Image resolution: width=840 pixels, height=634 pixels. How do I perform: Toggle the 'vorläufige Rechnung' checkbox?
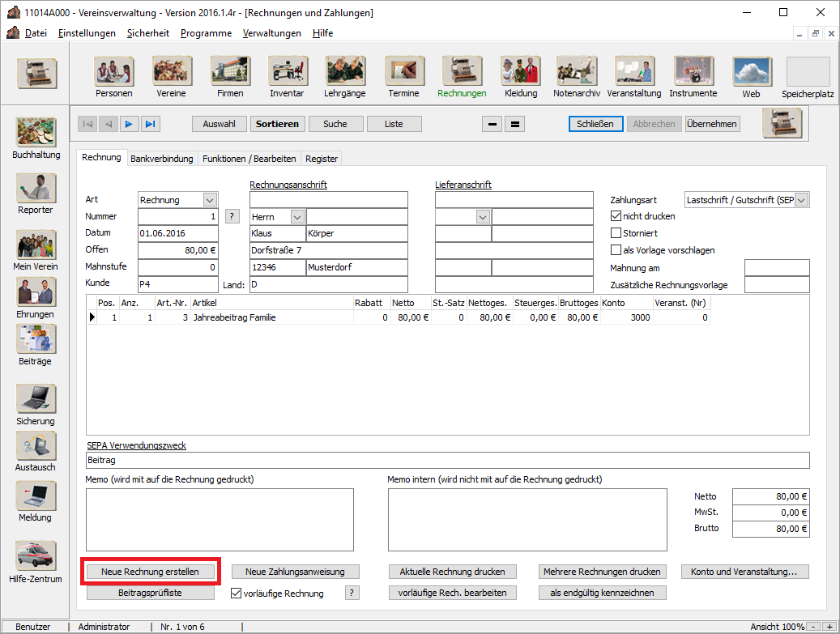tap(237, 594)
